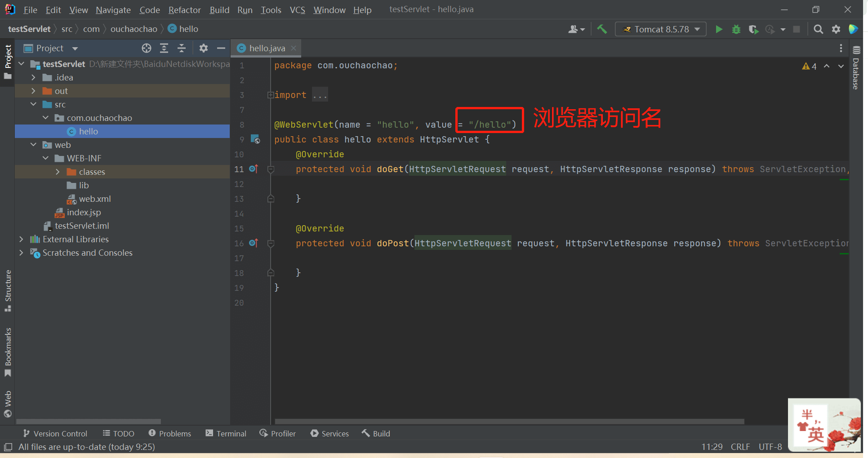
Task: Toggle the Web tool window
Action: (8, 404)
